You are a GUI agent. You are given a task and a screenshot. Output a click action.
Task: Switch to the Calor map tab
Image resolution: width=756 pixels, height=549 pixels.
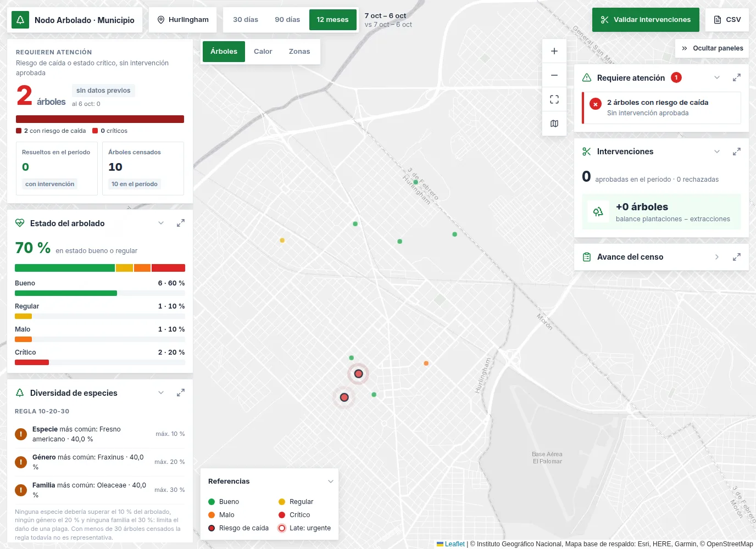263,52
